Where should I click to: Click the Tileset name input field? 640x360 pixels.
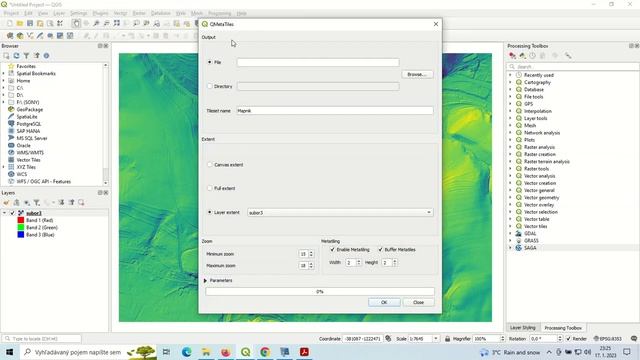[335, 111]
